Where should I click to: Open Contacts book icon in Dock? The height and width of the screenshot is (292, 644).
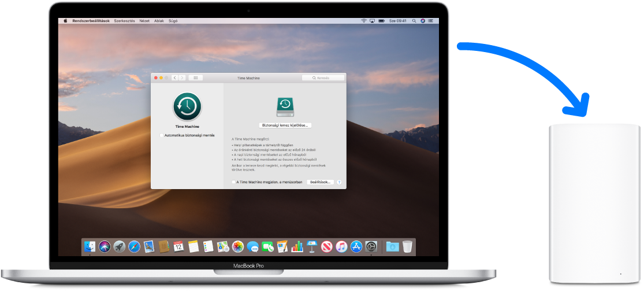[x=164, y=247]
